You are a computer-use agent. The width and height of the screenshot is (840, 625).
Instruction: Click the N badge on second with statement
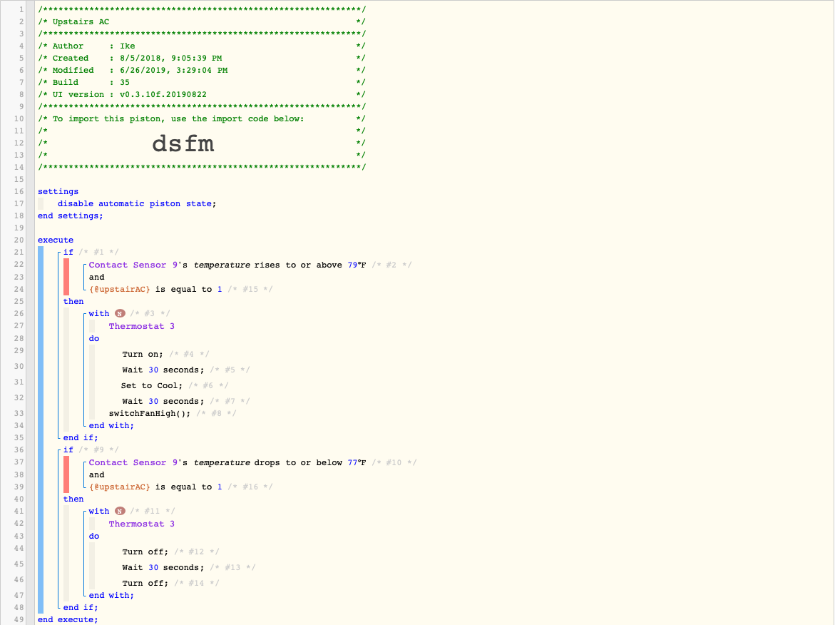coord(120,512)
